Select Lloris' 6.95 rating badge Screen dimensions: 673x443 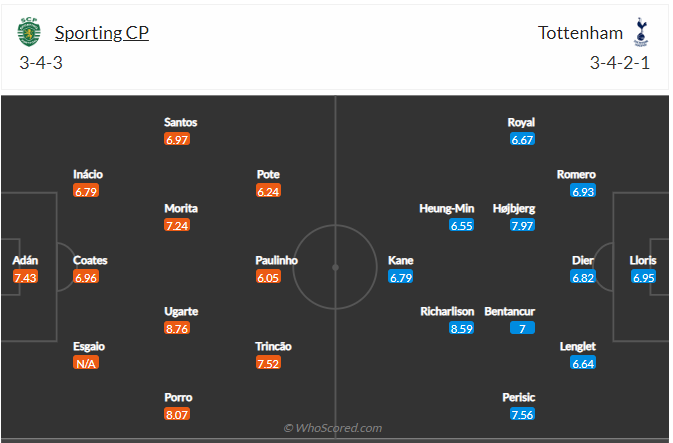(x=643, y=277)
